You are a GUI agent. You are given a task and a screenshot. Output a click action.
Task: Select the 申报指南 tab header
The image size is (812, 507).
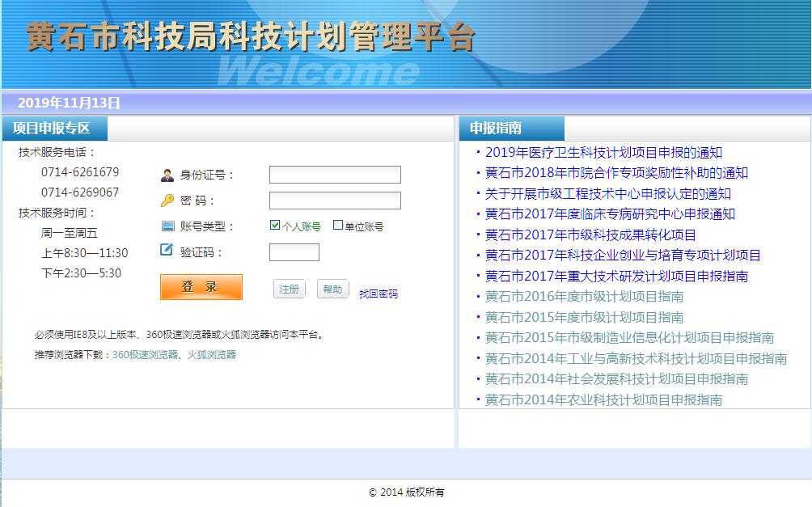pos(512,128)
